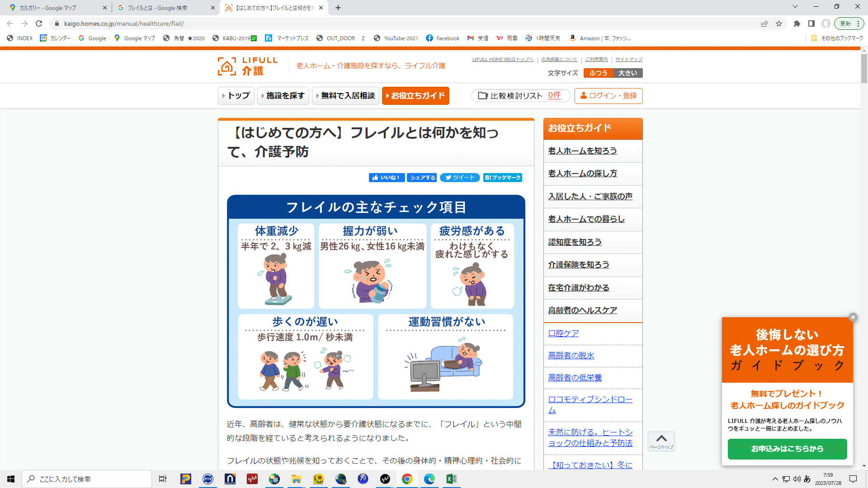The height and width of the screenshot is (488, 868).
Task: Open 高齢者のヘルスケア sidebar link
Action: (x=582, y=310)
